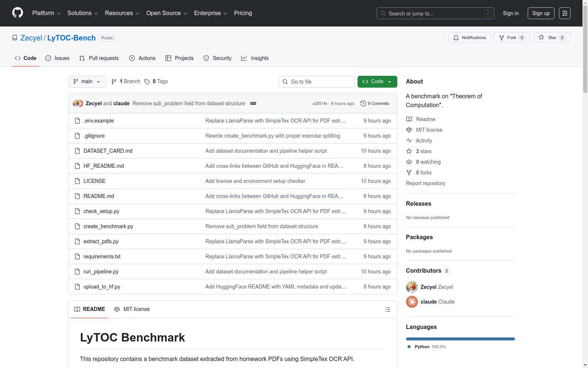Open the green Code dropdown button
The height and width of the screenshot is (368, 588).
tap(377, 82)
